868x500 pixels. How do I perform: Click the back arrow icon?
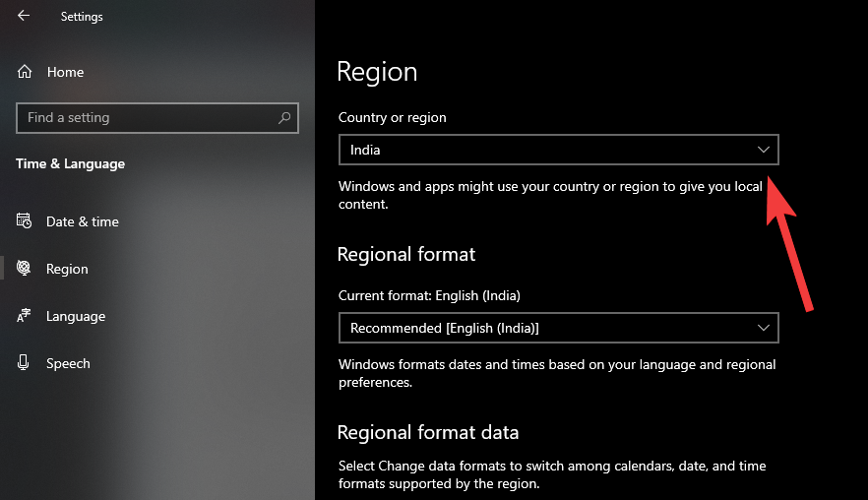24,16
